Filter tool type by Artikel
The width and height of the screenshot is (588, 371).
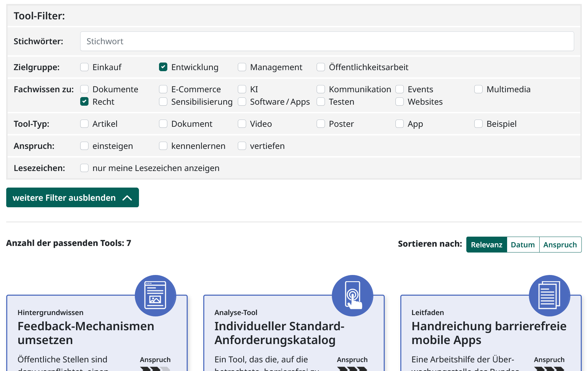84,124
